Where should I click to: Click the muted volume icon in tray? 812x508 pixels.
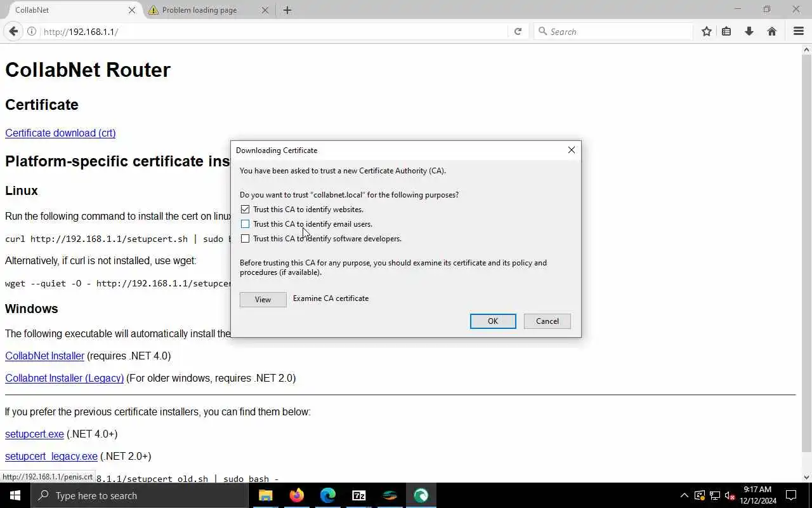point(730,495)
